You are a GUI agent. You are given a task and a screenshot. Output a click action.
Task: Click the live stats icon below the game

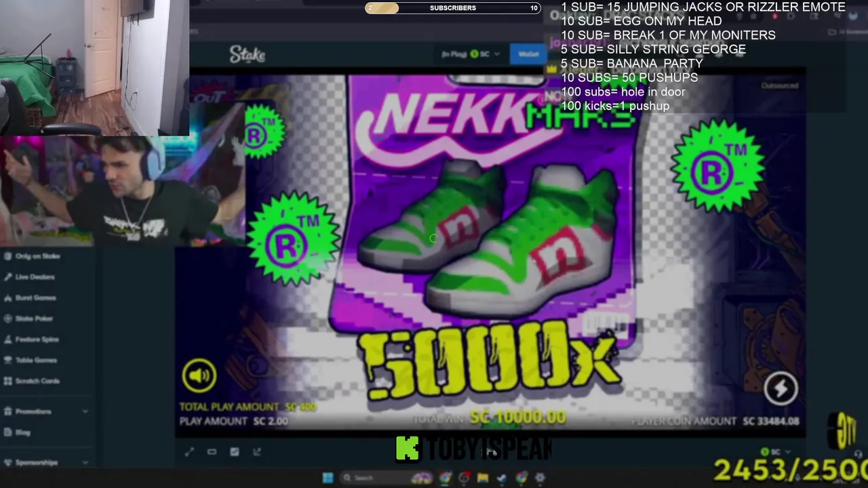click(235, 452)
